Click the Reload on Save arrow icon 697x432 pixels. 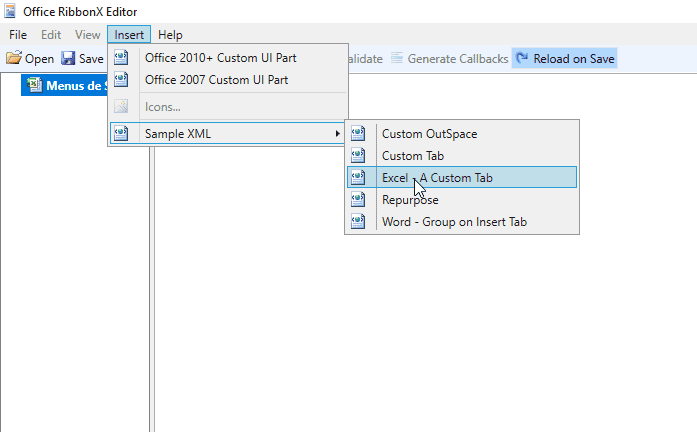[x=522, y=59]
